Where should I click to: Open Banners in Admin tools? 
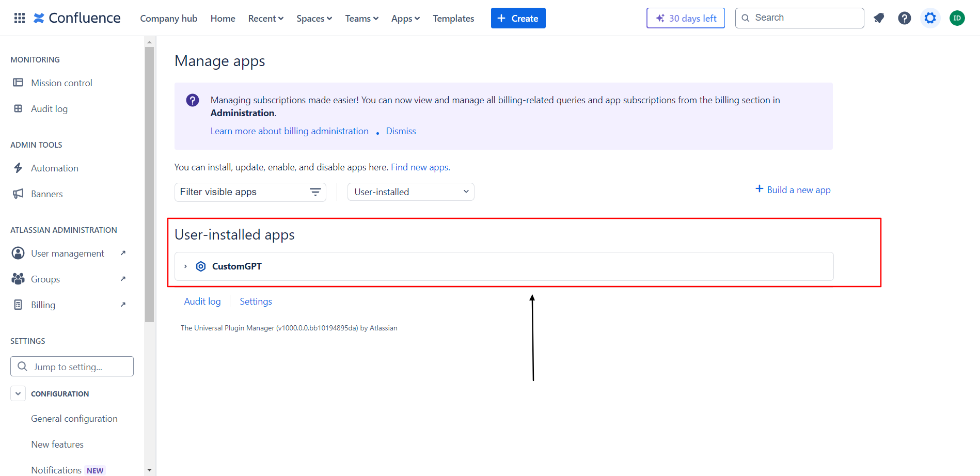click(x=47, y=194)
